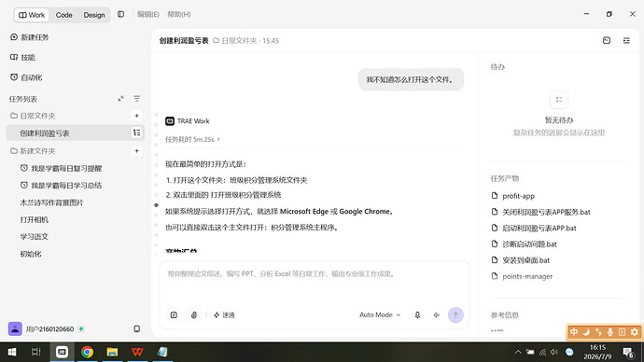Open Task View on the taskbar
The width and height of the screenshot is (644, 362).
[36, 352]
